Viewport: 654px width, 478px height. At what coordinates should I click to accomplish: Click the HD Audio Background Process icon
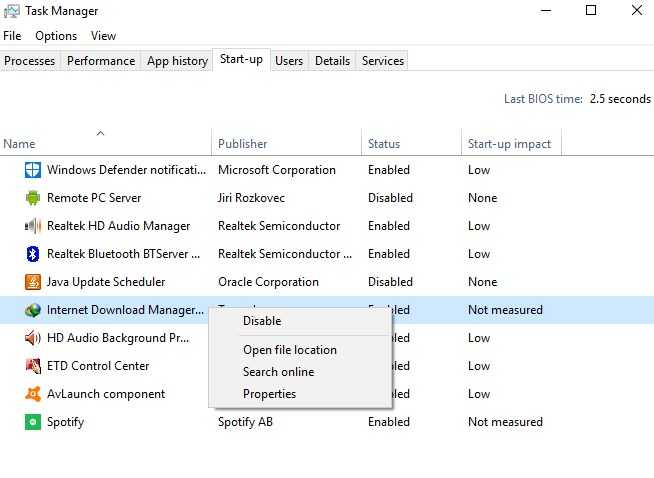tap(32, 338)
